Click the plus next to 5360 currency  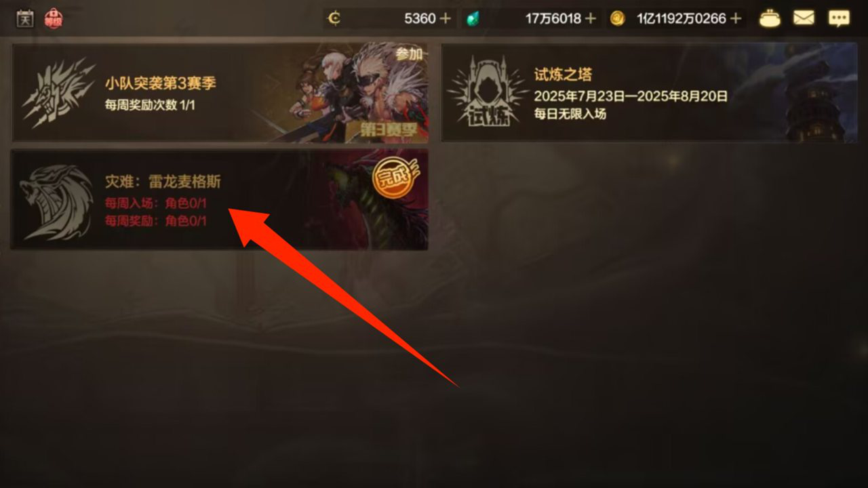(446, 18)
